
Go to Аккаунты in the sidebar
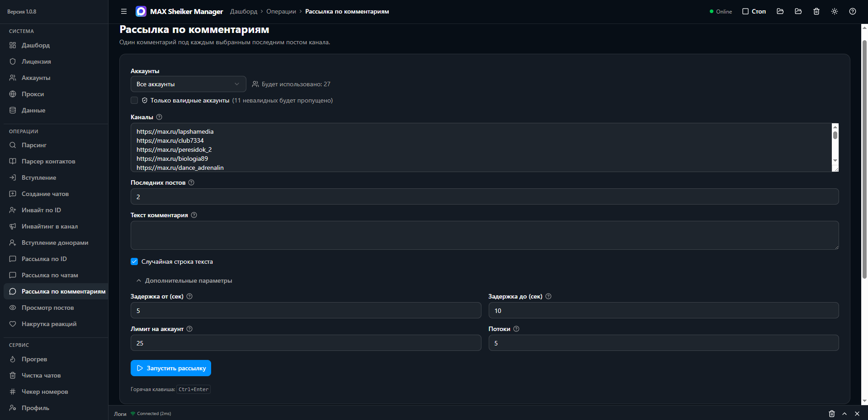tap(56, 78)
